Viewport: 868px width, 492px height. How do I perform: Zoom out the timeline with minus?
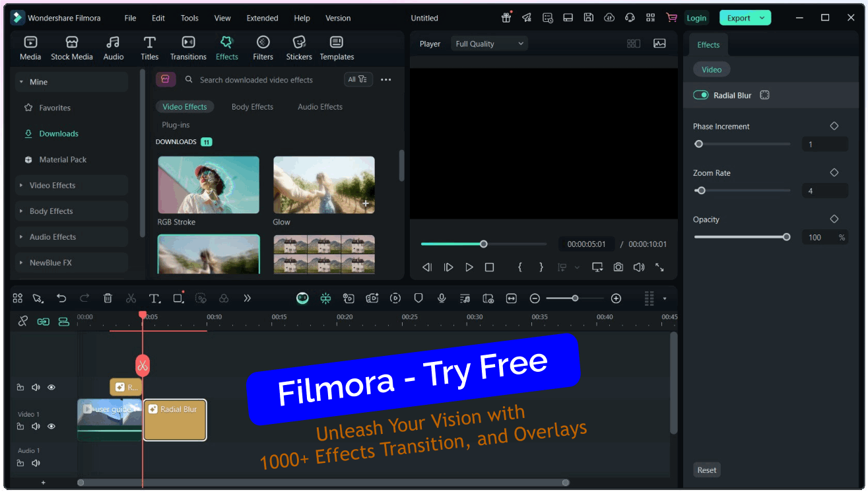(x=535, y=299)
